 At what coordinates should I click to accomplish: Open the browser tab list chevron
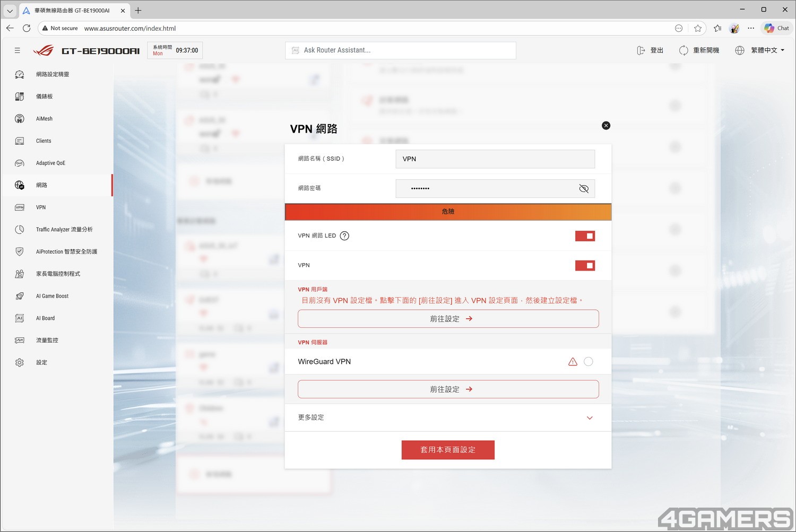tap(10, 11)
